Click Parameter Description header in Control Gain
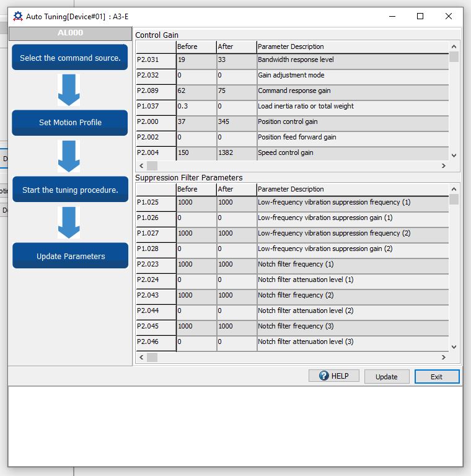The image size is (471, 476). (353, 46)
